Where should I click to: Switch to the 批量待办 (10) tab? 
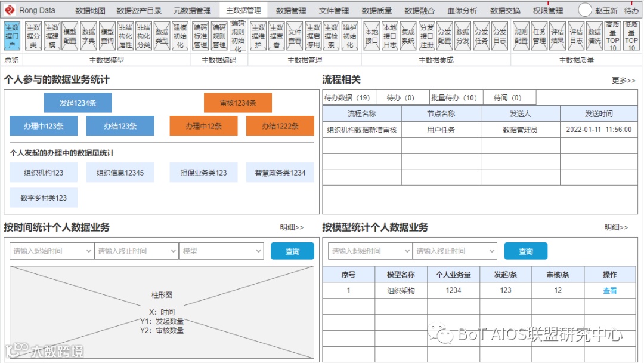click(x=455, y=97)
